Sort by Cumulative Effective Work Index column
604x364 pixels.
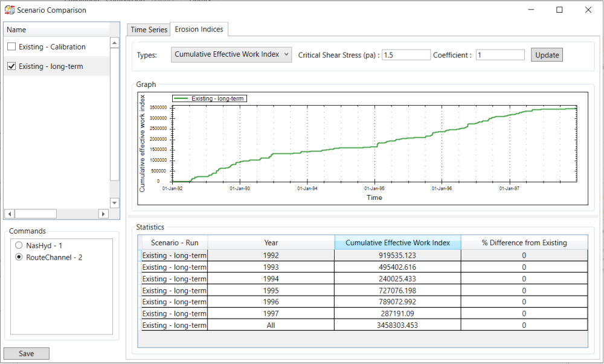click(x=397, y=243)
